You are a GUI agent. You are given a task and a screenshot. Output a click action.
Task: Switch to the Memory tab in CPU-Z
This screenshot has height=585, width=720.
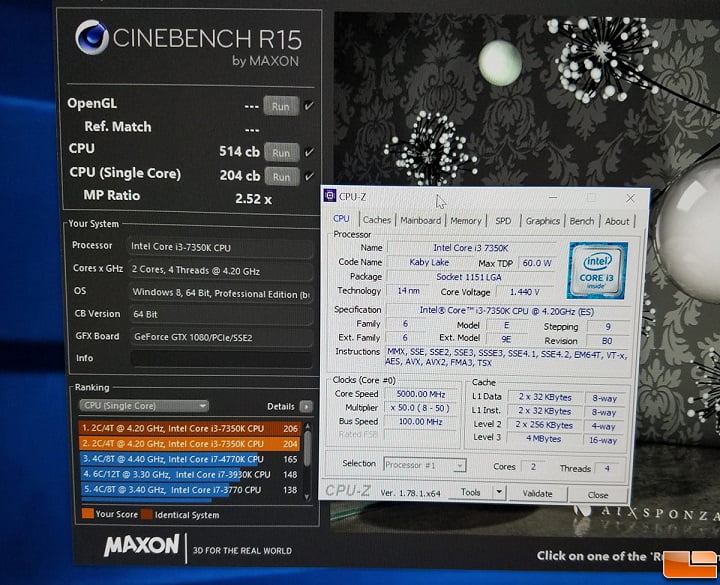pyautogui.click(x=465, y=221)
